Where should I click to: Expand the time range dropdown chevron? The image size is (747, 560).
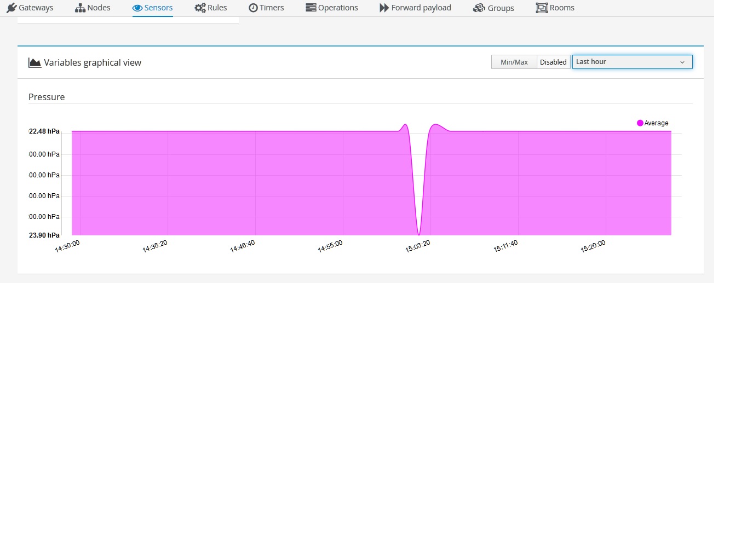coord(682,62)
